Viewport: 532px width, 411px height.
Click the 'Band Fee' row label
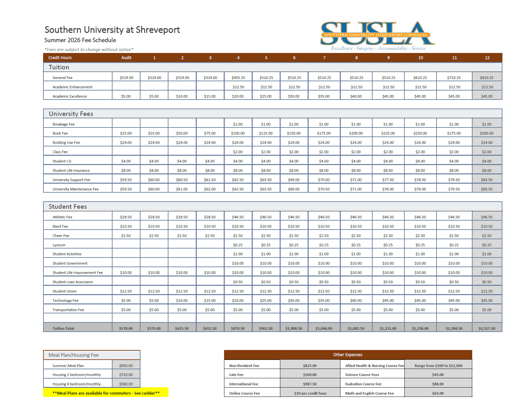click(x=60, y=226)
